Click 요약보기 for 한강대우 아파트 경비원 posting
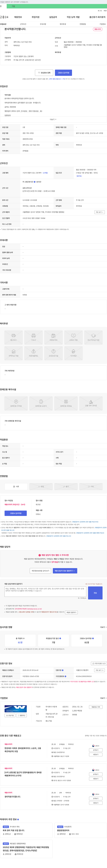The image size is (107, 868). pyautogui.click(x=96, y=750)
